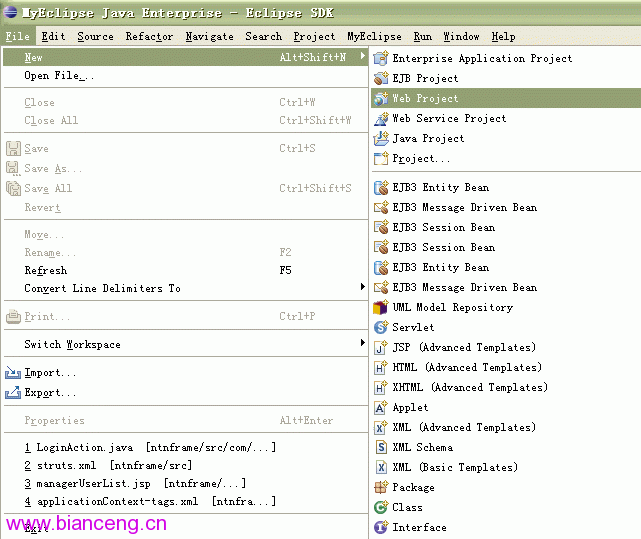Click the XHTML (Advanced Templates) icon

(x=381, y=387)
